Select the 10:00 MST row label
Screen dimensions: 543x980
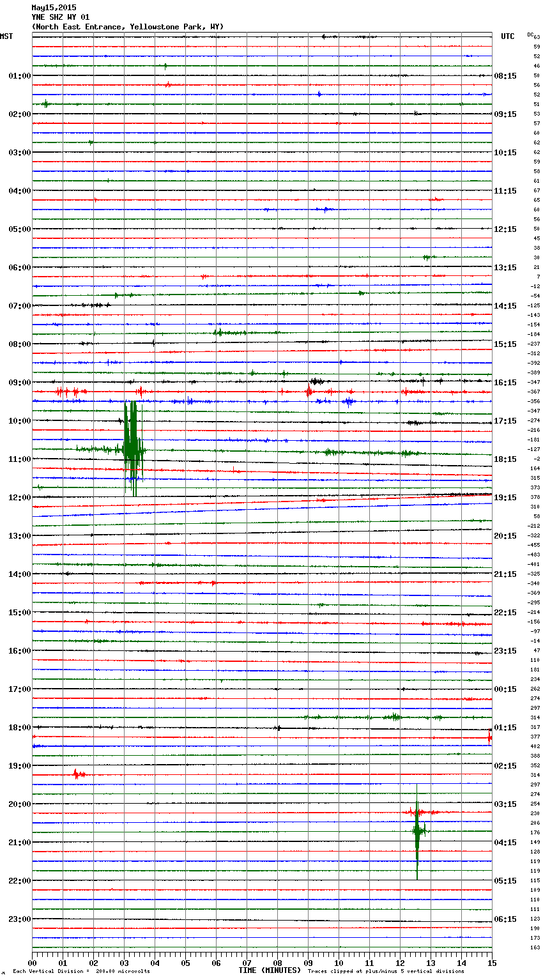click(20, 421)
